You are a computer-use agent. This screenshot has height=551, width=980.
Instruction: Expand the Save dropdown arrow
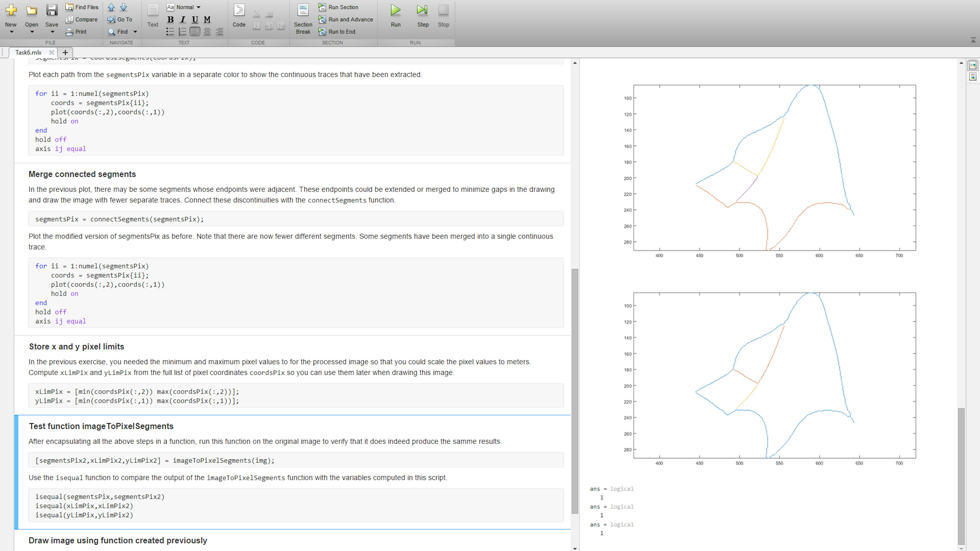tap(52, 32)
